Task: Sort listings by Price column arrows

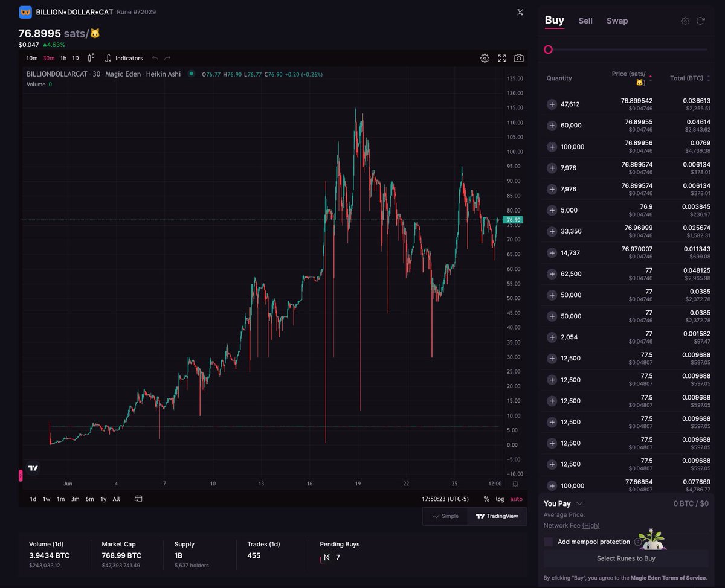Action: pos(650,77)
